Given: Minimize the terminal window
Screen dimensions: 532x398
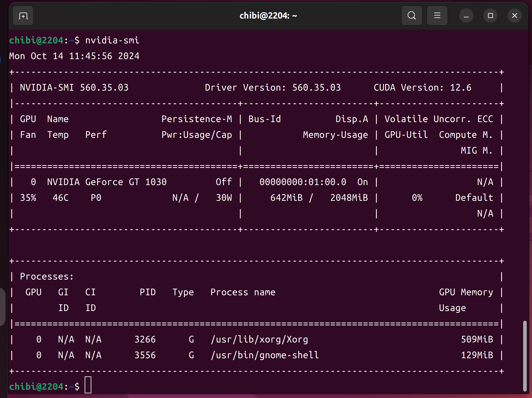Looking at the screenshot, I should click(466, 16).
